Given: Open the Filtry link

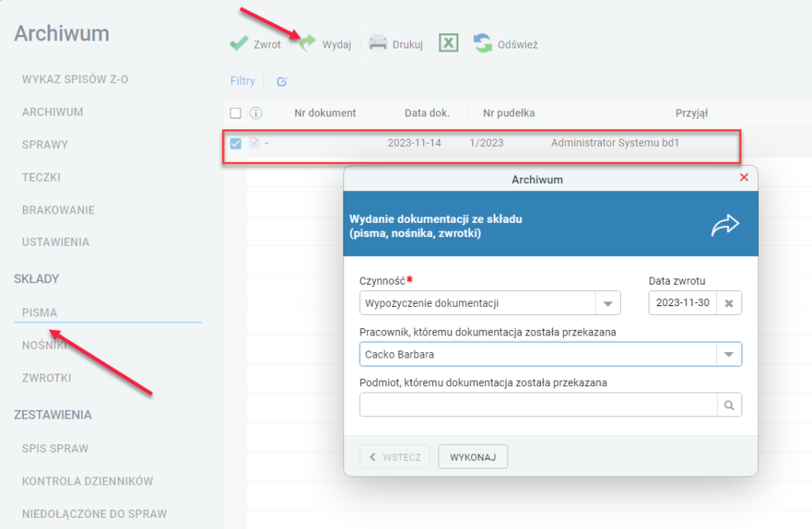Looking at the screenshot, I should tap(243, 81).
